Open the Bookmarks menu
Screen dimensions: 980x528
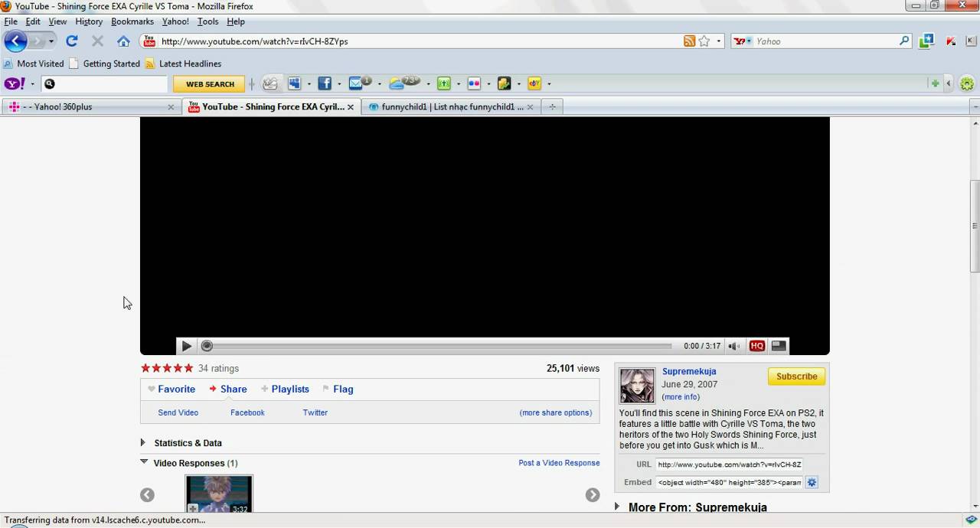[132, 21]
